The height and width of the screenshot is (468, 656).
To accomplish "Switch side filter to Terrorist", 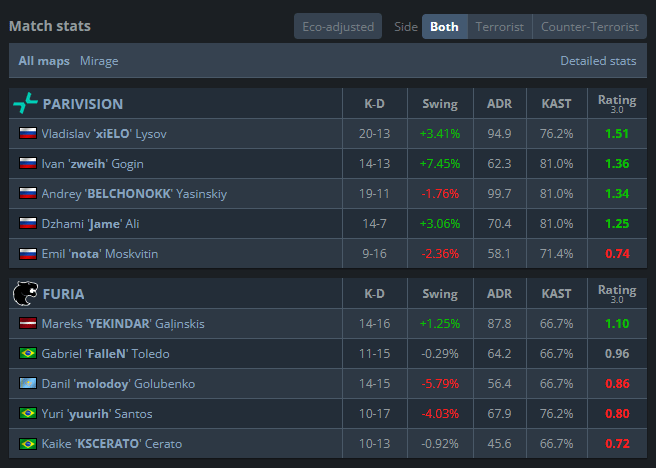I will point(500,26).
